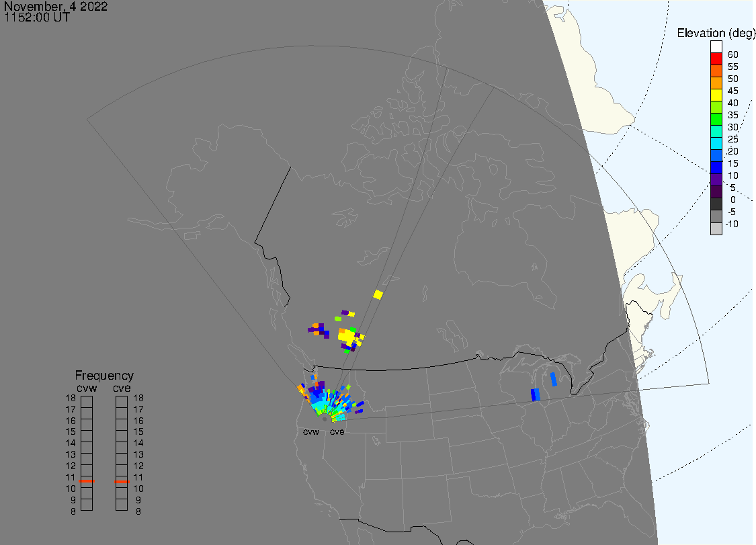
Task: Click the lower blue echo bars near Lake Michigan
Action: click(x=535, y=394)
